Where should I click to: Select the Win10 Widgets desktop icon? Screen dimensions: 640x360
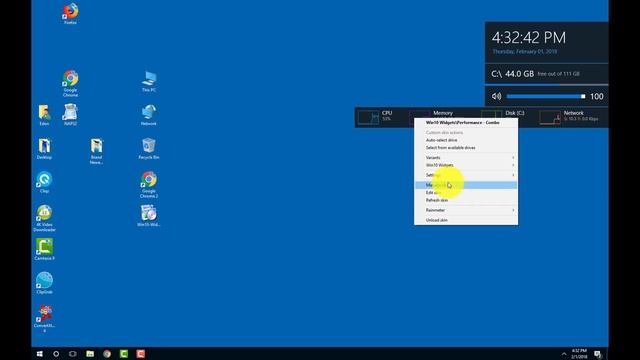[x=149, y=216]
